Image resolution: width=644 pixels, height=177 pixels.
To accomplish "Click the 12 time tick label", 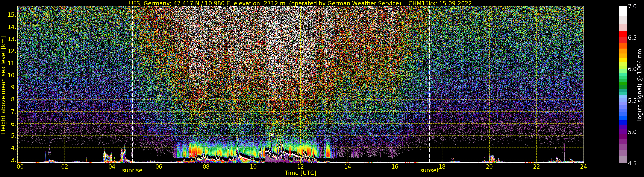I will [300, 166].
